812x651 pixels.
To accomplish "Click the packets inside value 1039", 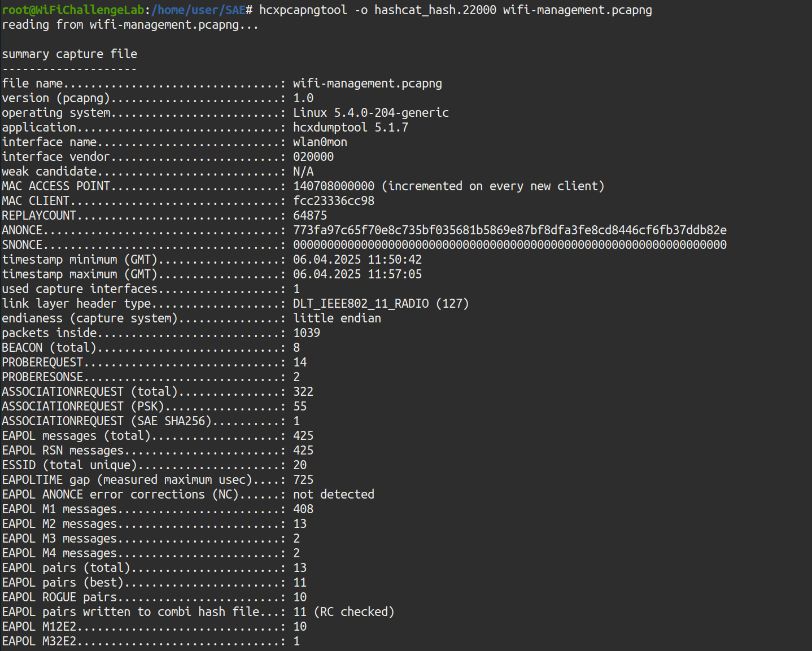I will pos(306,333).
